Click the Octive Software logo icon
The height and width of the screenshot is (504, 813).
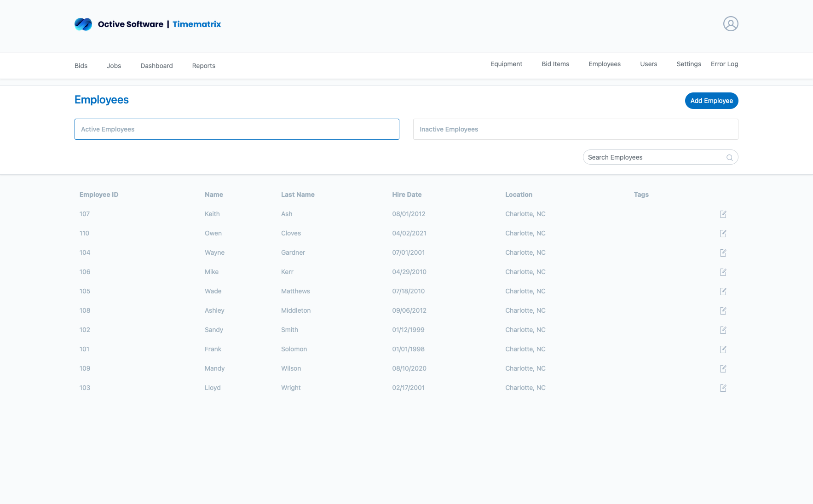pyautogui.click(x=83, y=24)
